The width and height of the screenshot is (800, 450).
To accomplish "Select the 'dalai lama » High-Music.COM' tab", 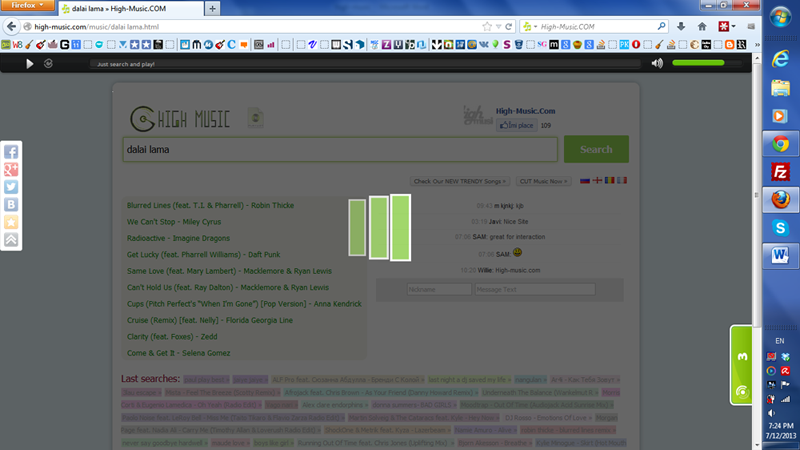I will tap(131, 9).
